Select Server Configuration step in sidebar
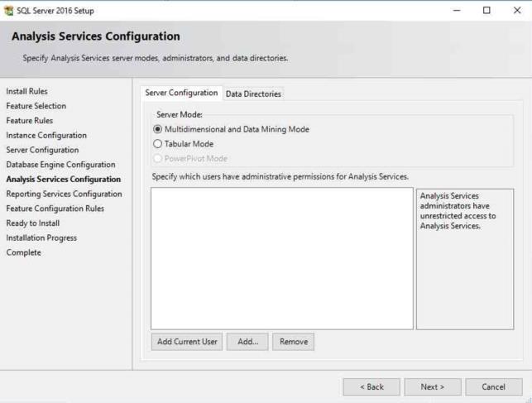This screenshot has width=532, height=403. pos(42,150)
